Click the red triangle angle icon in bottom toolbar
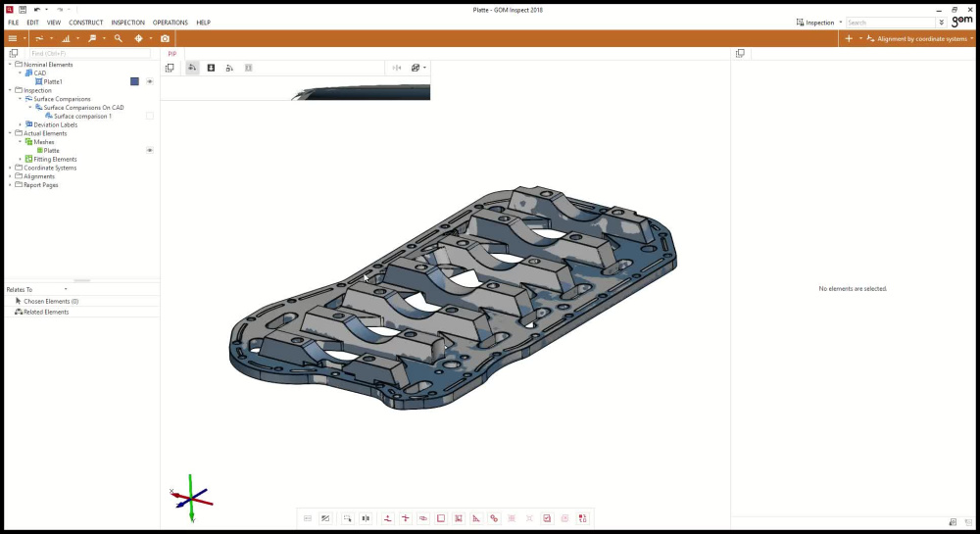 (x=475, y=518)
